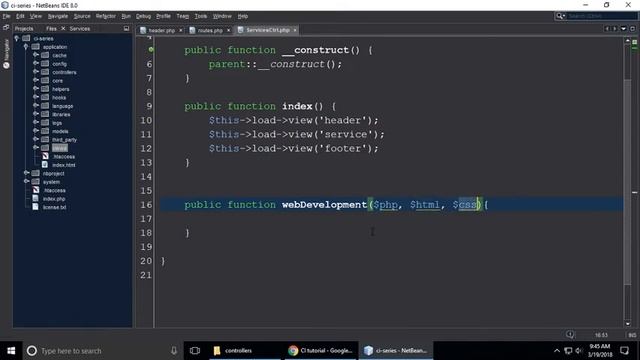This screenshot has height=360, width=640.
Task: Show opened documents list dropdown
Action: pyautogui.click(x=623, y=29)
